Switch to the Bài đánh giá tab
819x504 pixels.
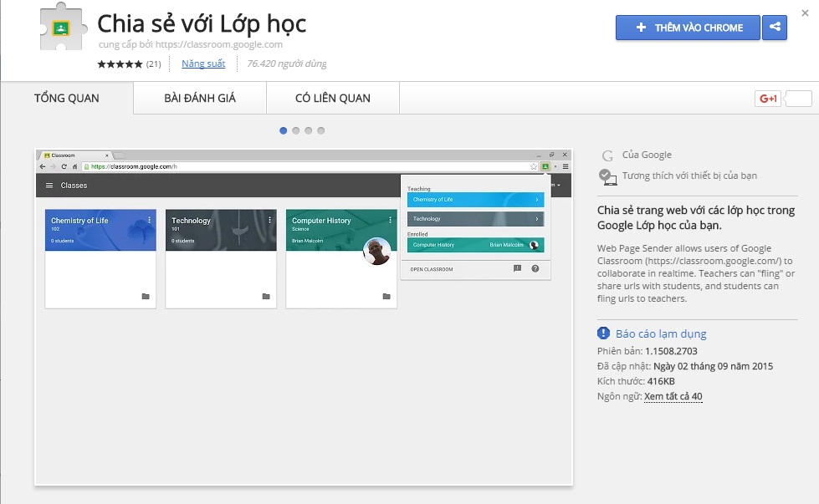click(200, 98)
